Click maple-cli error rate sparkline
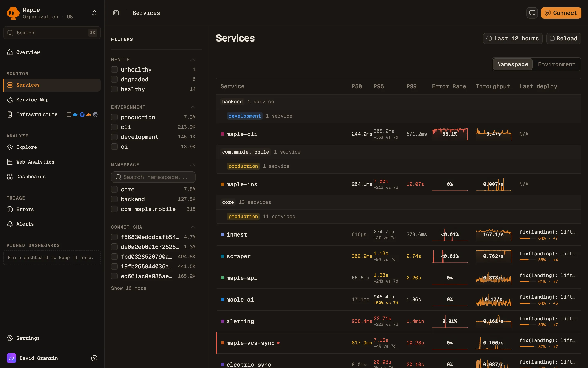Viewport: 588px width, 368px height. 450,134
